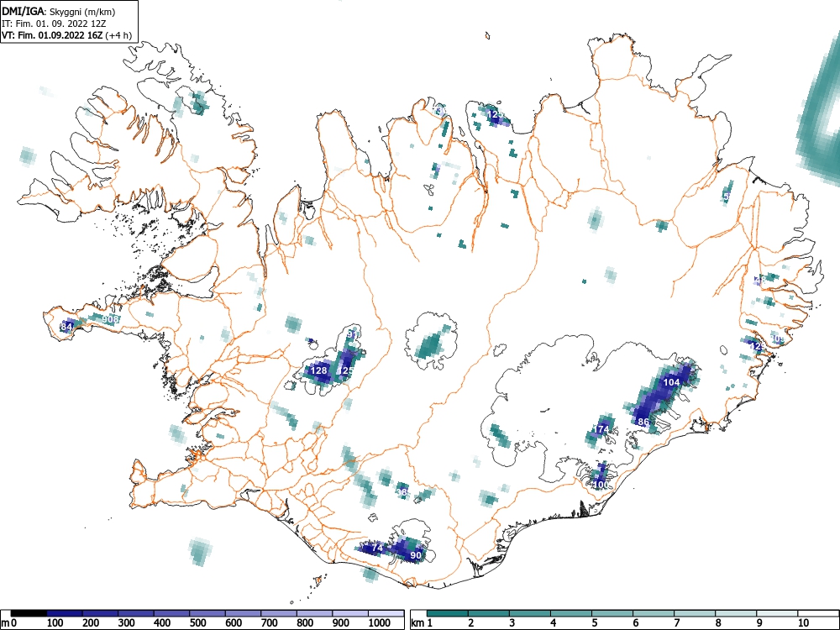840x630 pixels.
Task: Select the '90' visibility value on the map
Action: [x=416, y=555]
